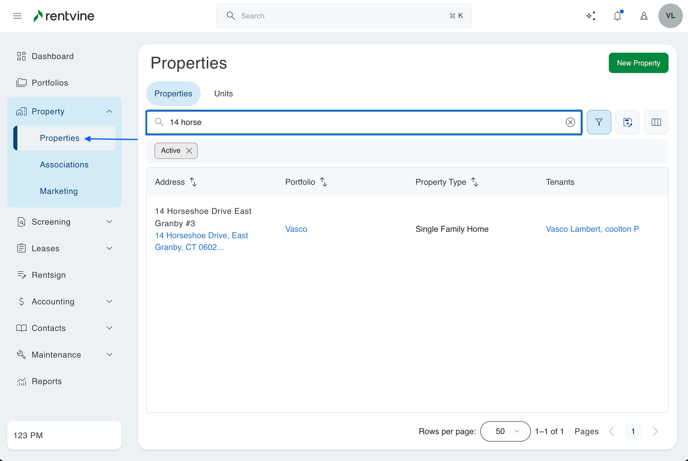Screen dimensions: 688x461
Task: Collapse the Property sidebar section
Action: pos(109,112)
